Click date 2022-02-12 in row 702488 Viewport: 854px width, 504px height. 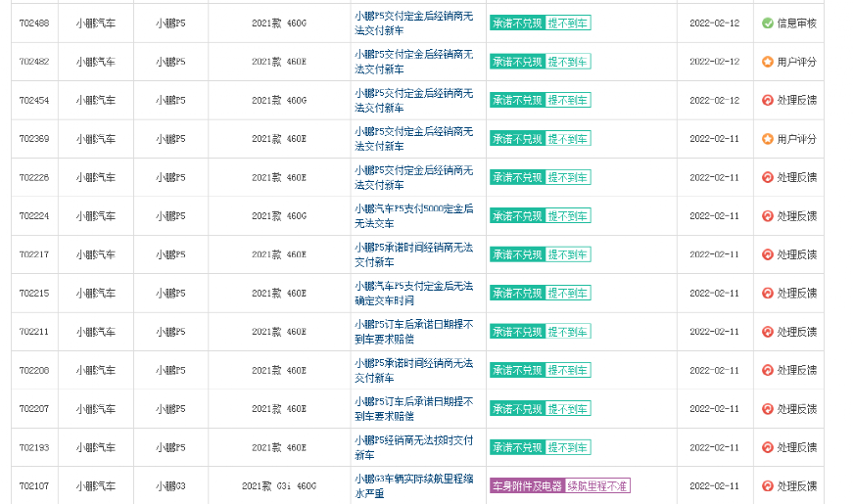(715, 23)
